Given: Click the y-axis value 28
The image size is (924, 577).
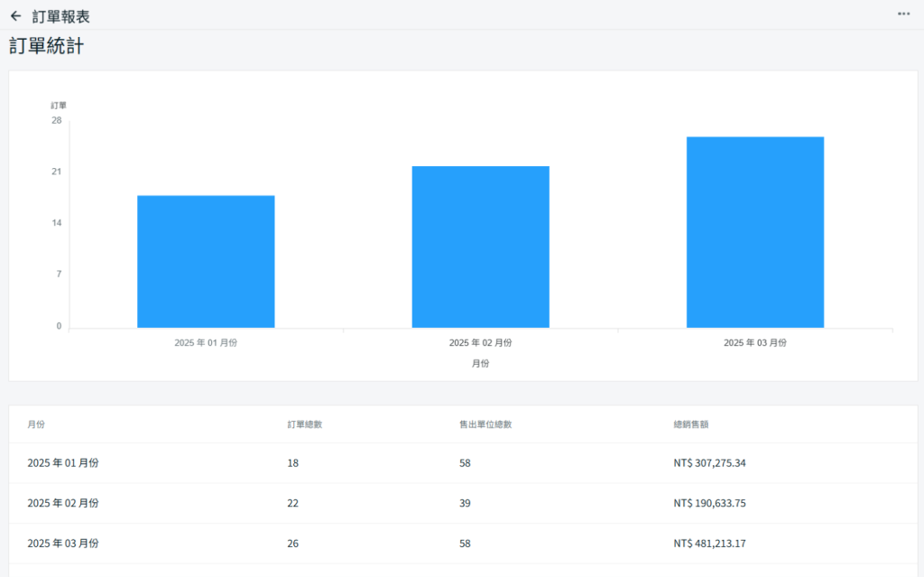Looking at the screenshot, I should (x=57, y=120).
